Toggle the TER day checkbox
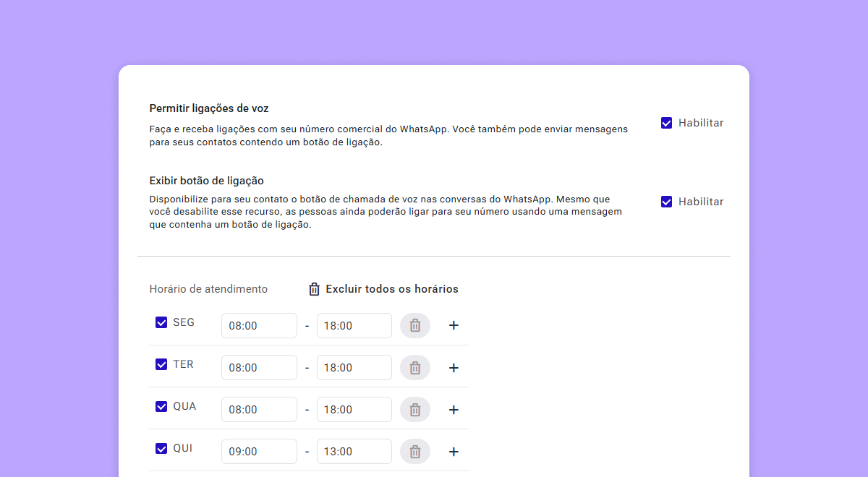868x477 pixels. click(161, 364)
